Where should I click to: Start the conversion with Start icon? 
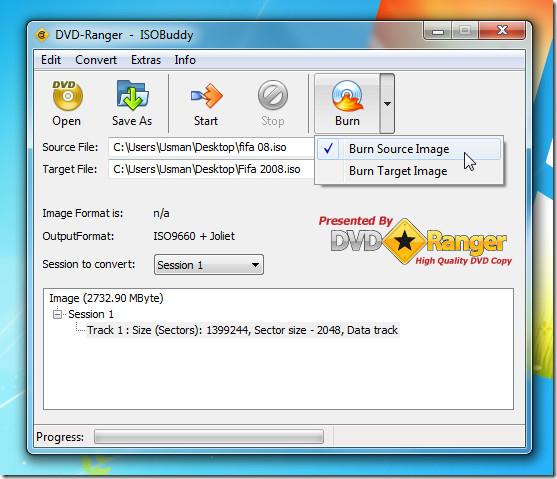click(x=206, y=96)
